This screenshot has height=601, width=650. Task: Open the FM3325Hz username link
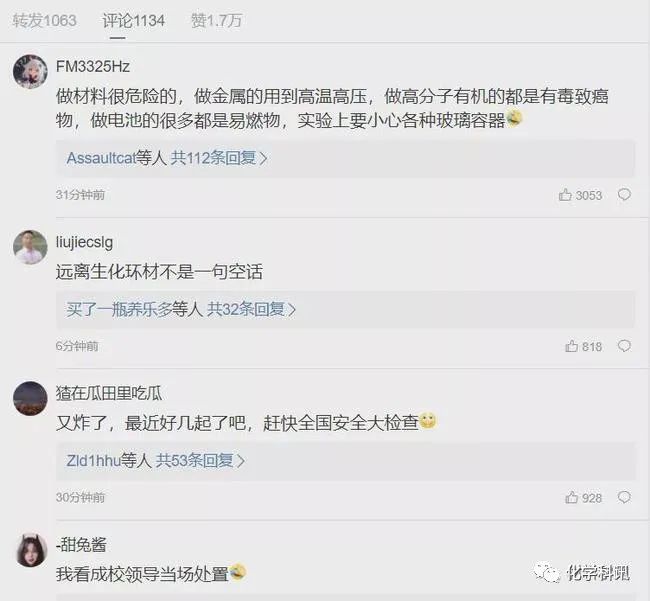tap(93, 66)
